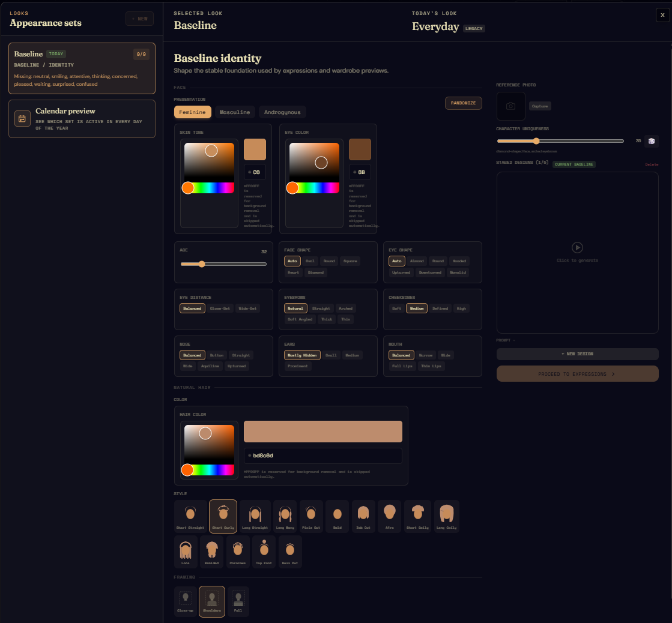
Task: Set presentation to Androgynous
Action: coord(282,112)
